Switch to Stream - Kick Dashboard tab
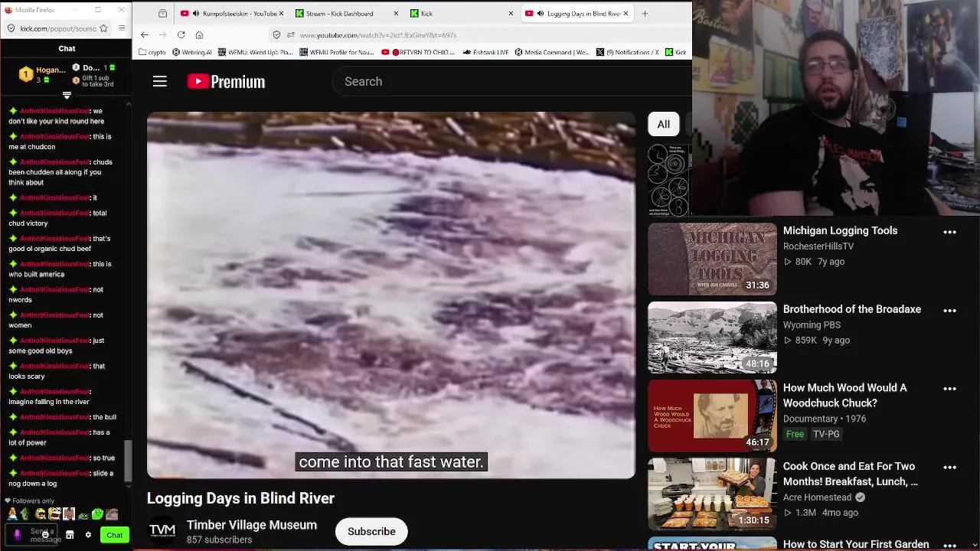This screenshot has height=551, width=980. coord(346,13)
